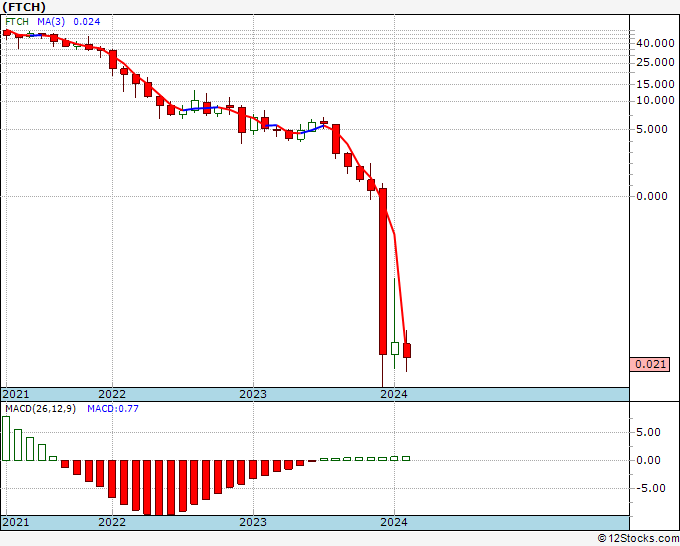Click the 2021 label on price chart axis
The height and width of the screenshot is (546, 680).
click(16, 394)
